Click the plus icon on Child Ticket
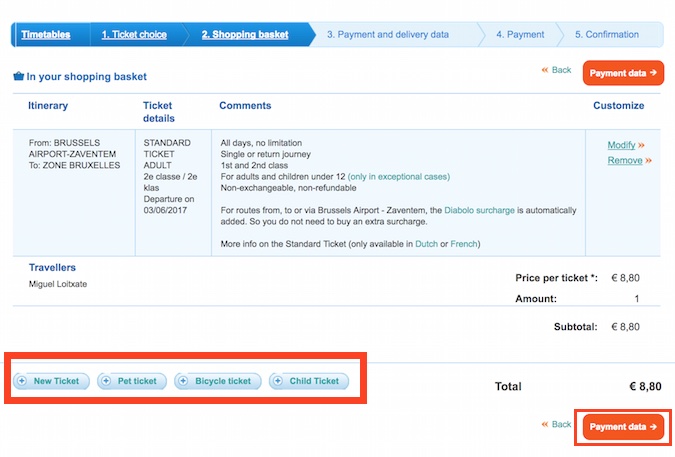 278,381
